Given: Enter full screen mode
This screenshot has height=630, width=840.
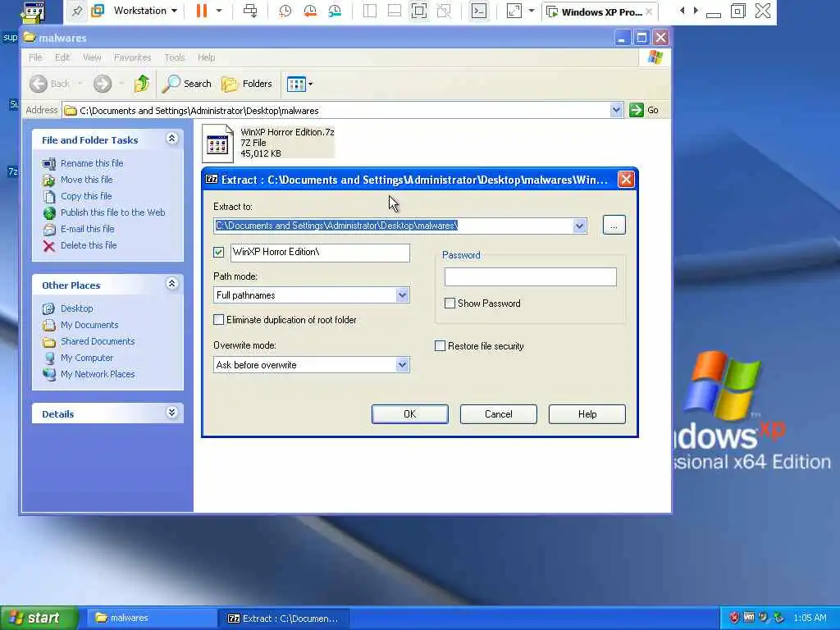Looking at the screenshot, I should click(x=419, y=11).
